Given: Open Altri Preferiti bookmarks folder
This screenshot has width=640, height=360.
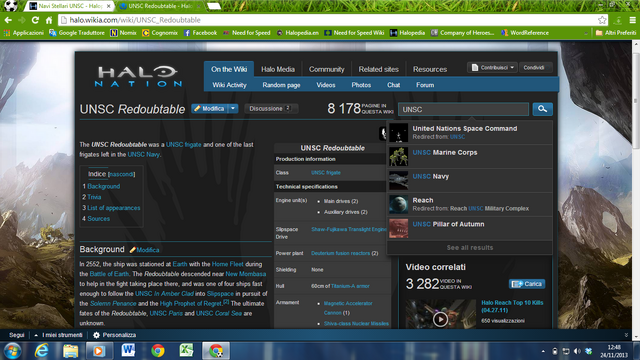Looking at the screenshot, I should coord(616,33).
